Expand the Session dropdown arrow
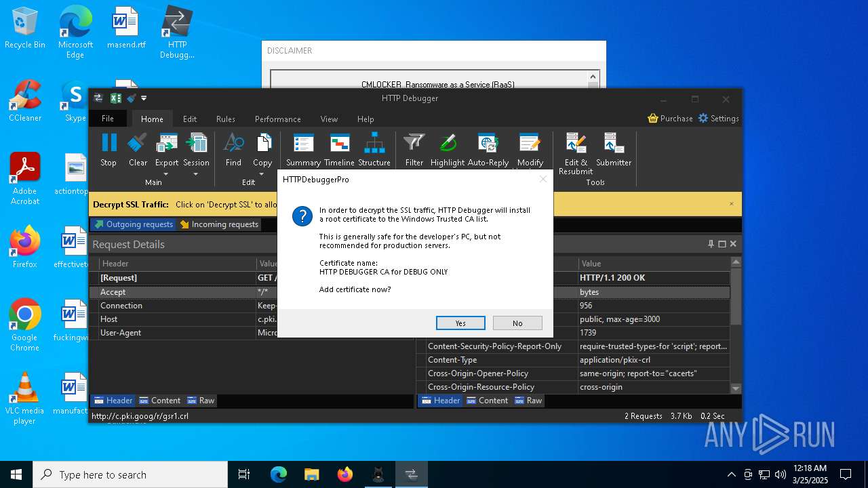The image size is (868, 488). tap(196, 174)
